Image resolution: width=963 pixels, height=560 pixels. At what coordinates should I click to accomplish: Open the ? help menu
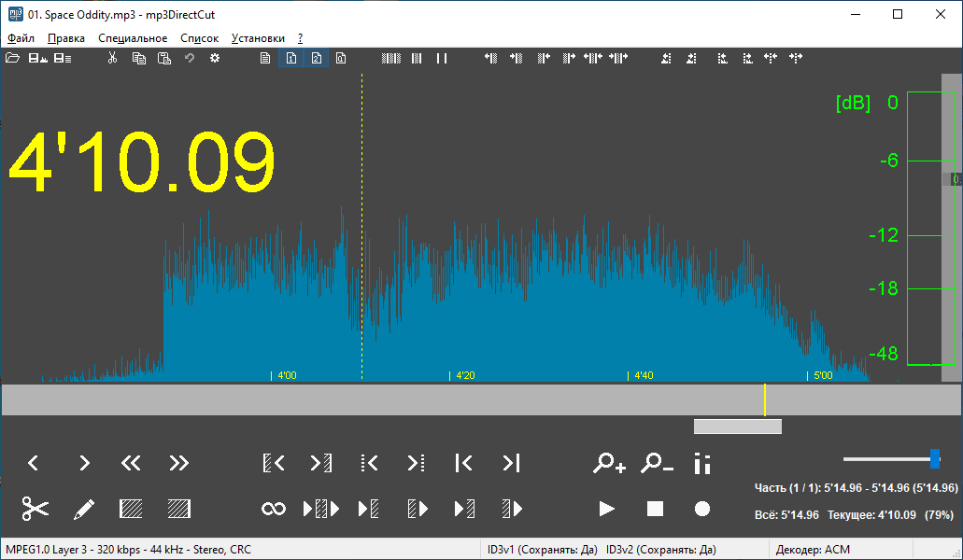pyautogui.click(x=301, y=38)
